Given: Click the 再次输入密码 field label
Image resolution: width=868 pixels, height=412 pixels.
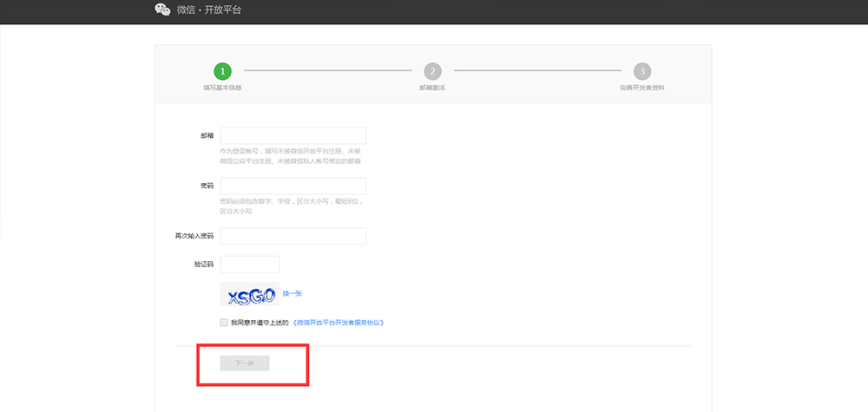Looking at the screenshot, I should pyautogui.click(x=194, y=236).
